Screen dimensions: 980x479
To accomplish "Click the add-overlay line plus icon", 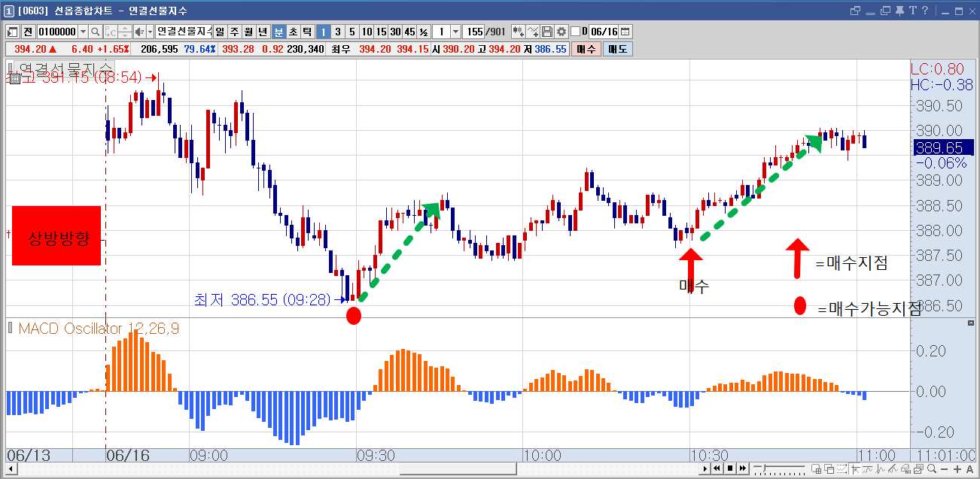I will pyautogui.click(x=533, y=32).
